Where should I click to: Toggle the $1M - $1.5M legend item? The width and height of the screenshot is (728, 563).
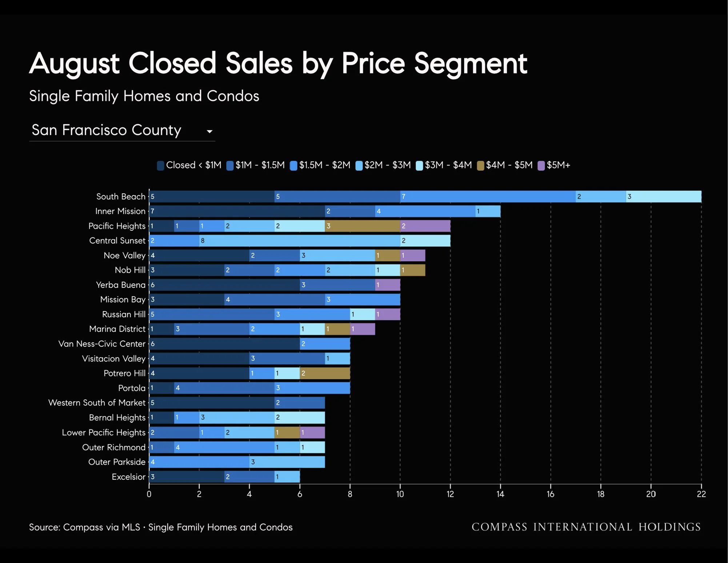[255, 165]
